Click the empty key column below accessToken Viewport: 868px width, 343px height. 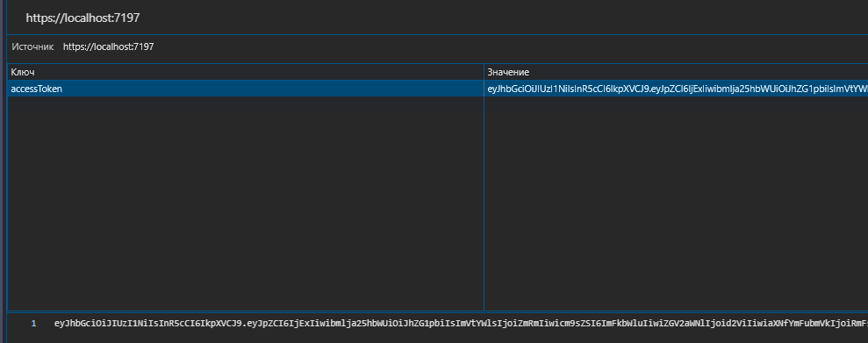tap(246, 203)
